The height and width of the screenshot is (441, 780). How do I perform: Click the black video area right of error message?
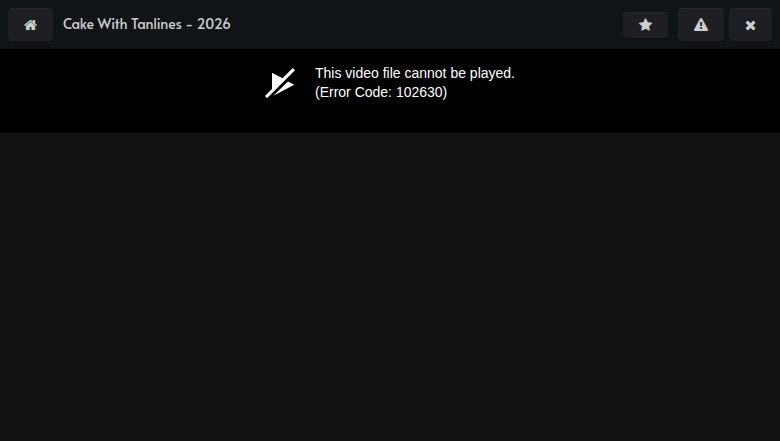[647, 90]
